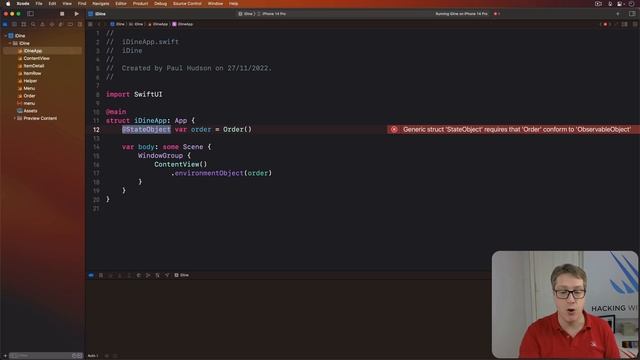Open related items editor menu
640x360 pixels.
(x=90, y=24)
